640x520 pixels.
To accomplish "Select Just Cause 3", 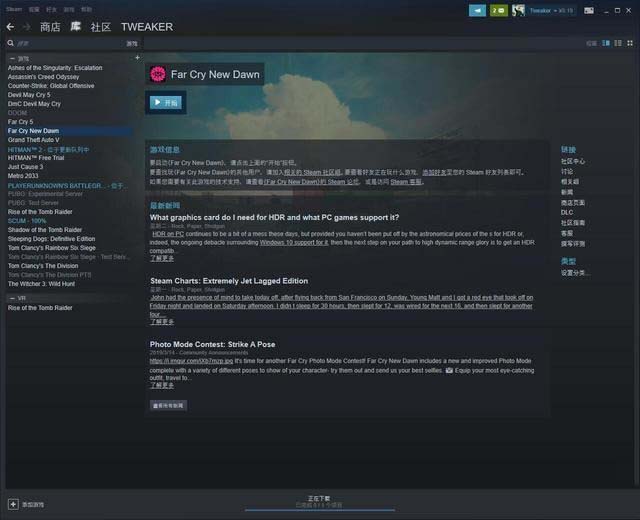I will coord(25,167).
